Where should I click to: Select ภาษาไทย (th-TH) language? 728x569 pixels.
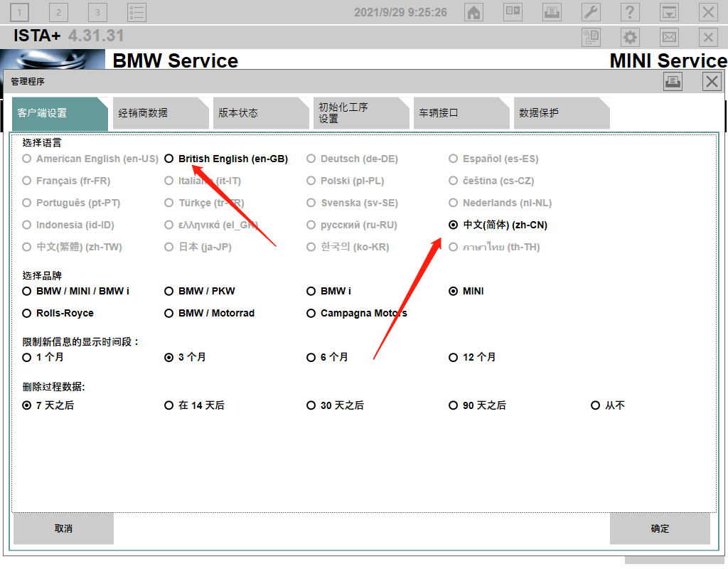click(494, 247)
